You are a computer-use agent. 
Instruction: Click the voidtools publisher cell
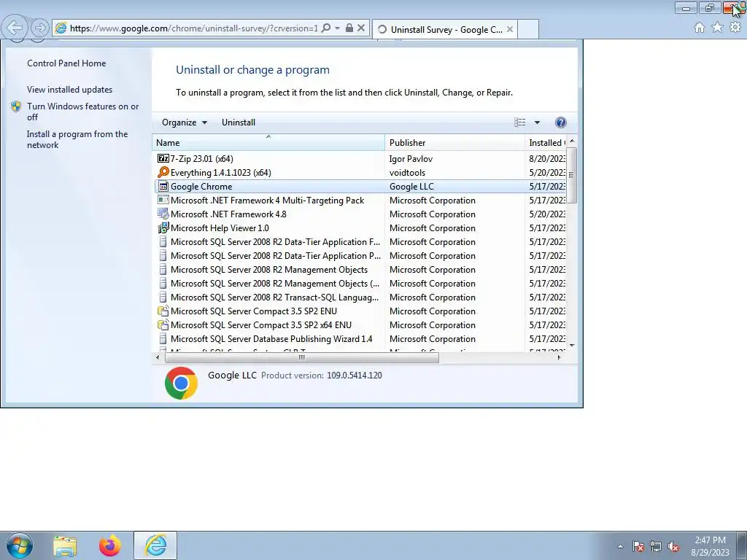pos(407,172)
